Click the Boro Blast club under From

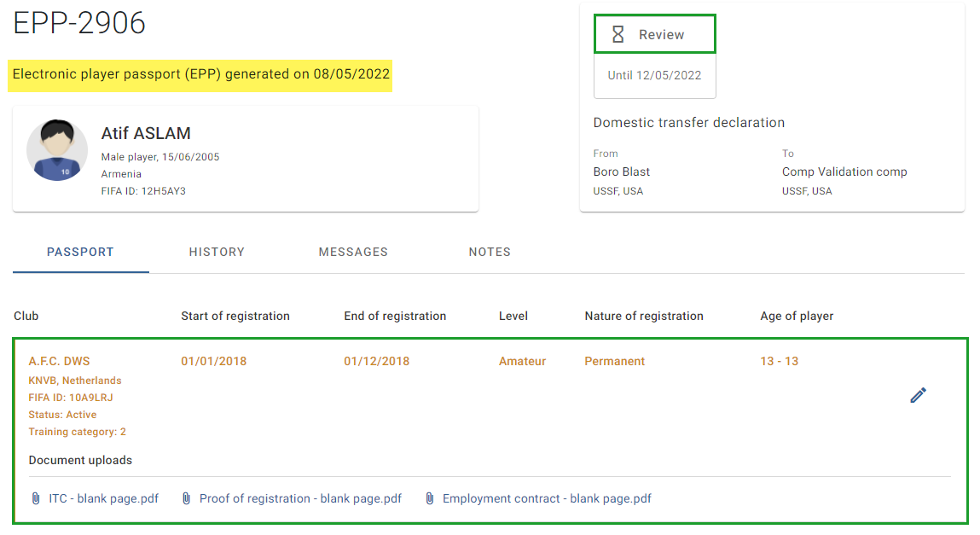621,172
